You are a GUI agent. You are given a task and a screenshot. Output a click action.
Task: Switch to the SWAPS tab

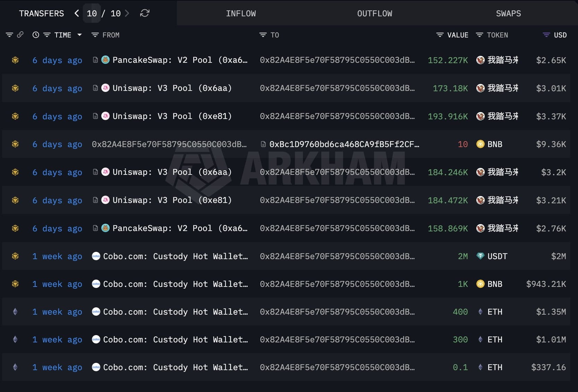click(x=508, y=14)
